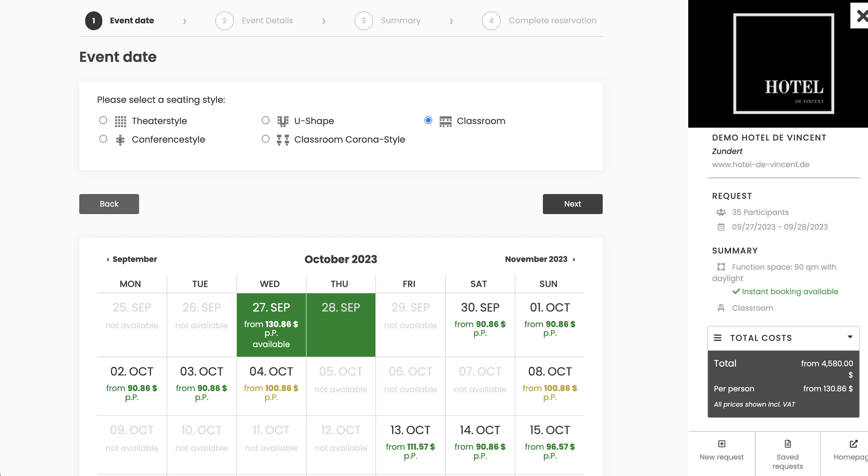Open www.hotel-de-vincent.de website link
This screenshot has height=476, width=868.
pos(760,164)
